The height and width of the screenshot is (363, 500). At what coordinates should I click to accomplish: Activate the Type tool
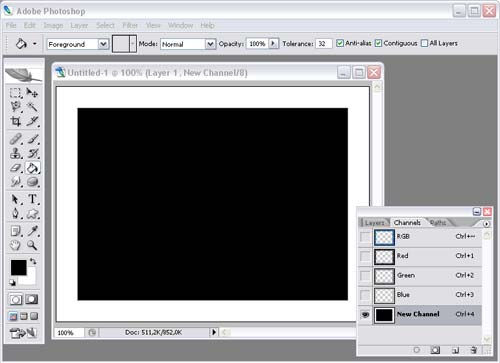point(32,199)
